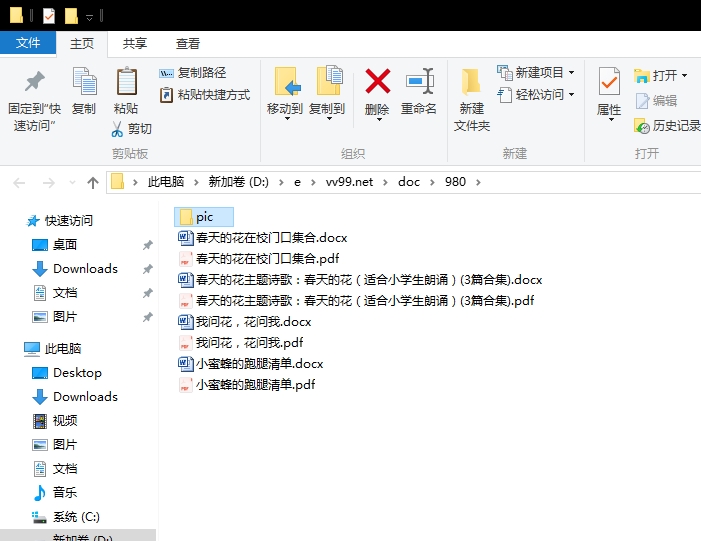Click properties icon in title bar
This screenshot has height=541, width=701.
tap(49, 16)
